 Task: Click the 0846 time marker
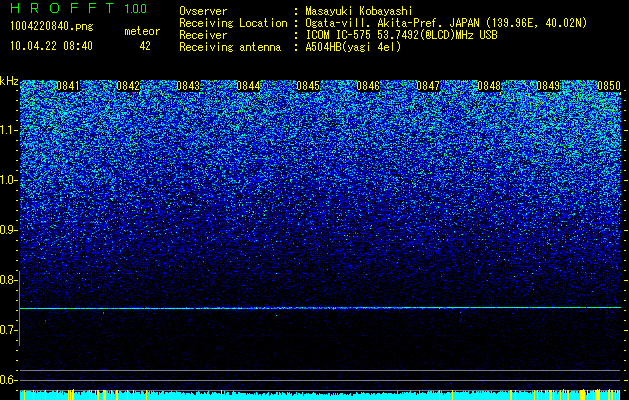368,86
